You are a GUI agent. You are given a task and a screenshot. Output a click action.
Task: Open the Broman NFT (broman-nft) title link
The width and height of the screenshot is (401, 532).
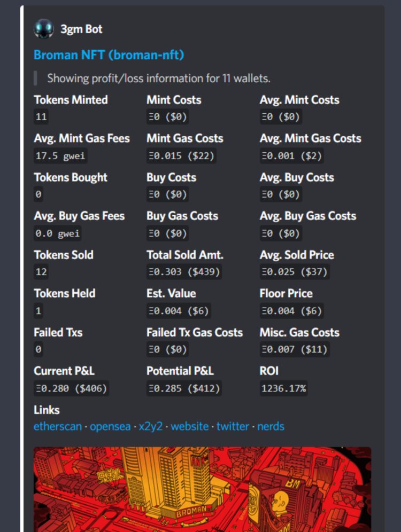click(x=109, y=55)
